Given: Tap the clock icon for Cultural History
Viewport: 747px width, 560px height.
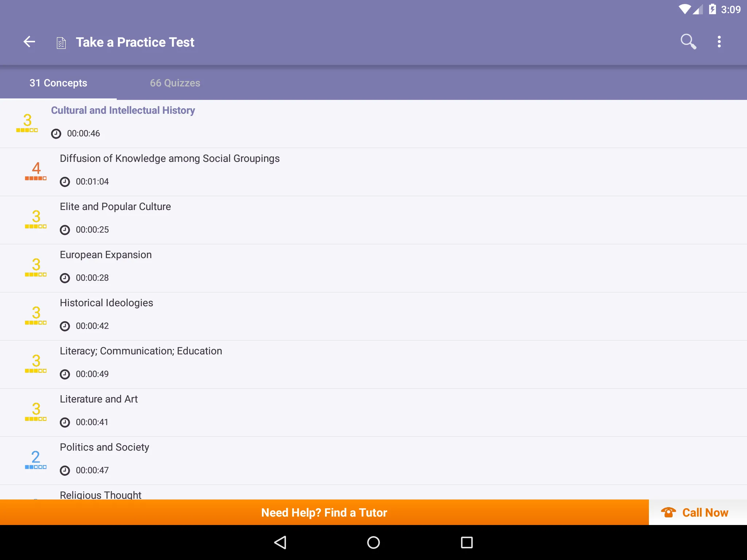Looking at the screenshot, I should (x=55, y=133).
